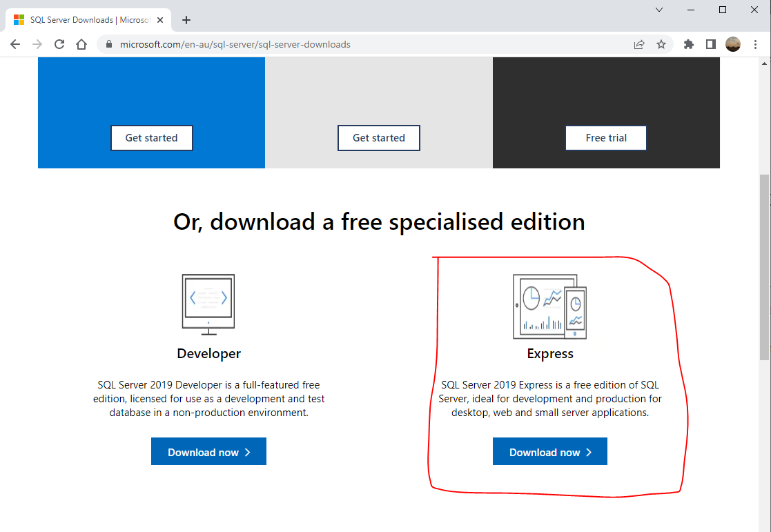Viewport: 771px width, 532px height.
Task: Share this page using the share icon
Action: (x=639, y=44)
